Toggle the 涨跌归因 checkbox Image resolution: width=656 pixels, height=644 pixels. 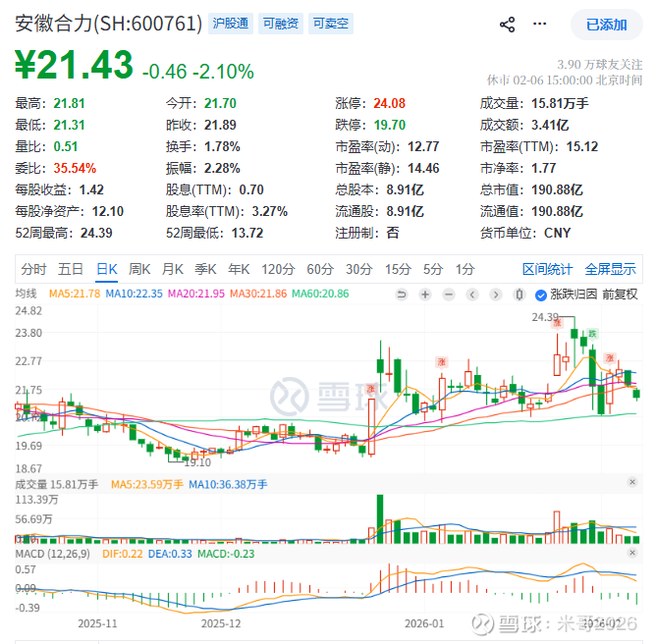point(540,295)
